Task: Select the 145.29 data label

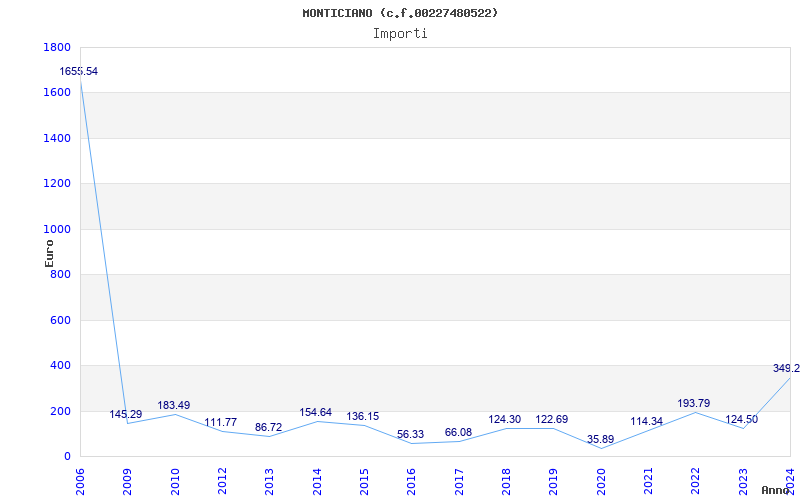Action: [126, 414]
